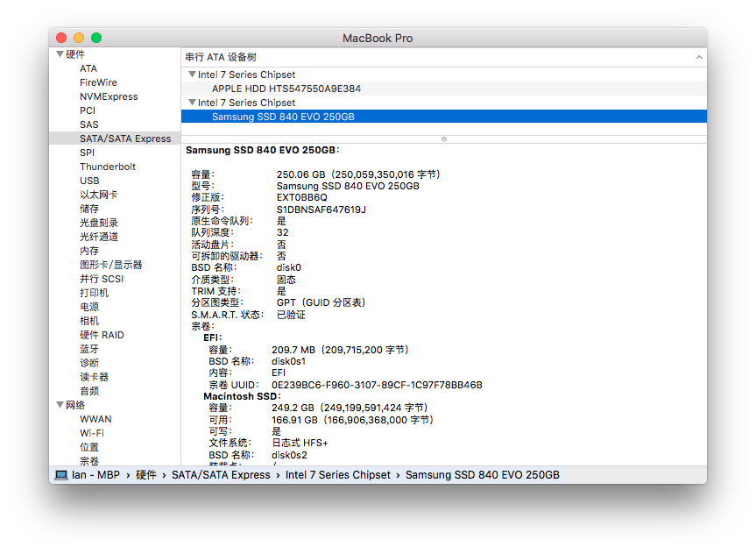Click the BSD name value disk0s2

[x=289, y=455]
